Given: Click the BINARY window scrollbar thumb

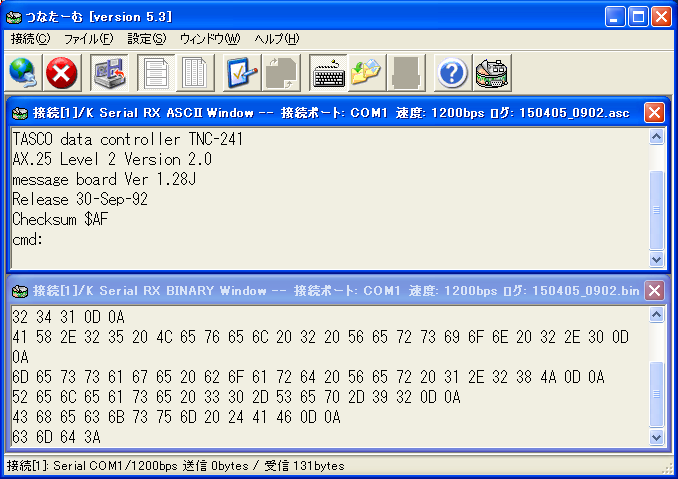Looking at the screenshot, I should (656, 394).
